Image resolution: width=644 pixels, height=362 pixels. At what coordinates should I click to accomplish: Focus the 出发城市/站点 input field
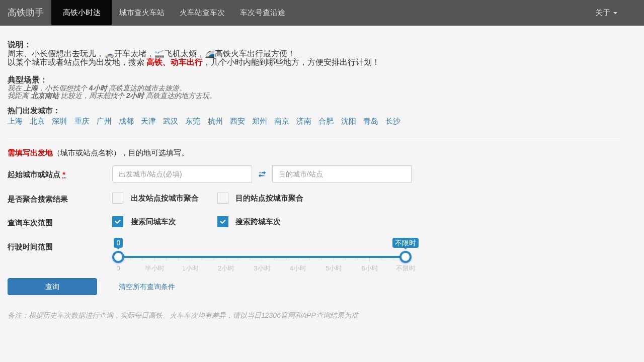tap(182, 174)
